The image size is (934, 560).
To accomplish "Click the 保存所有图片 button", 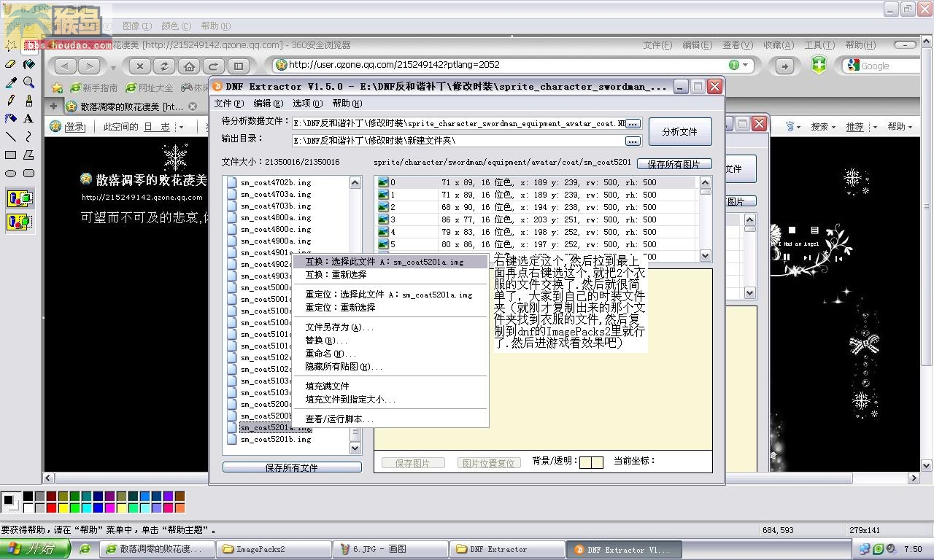I will 674,164.
